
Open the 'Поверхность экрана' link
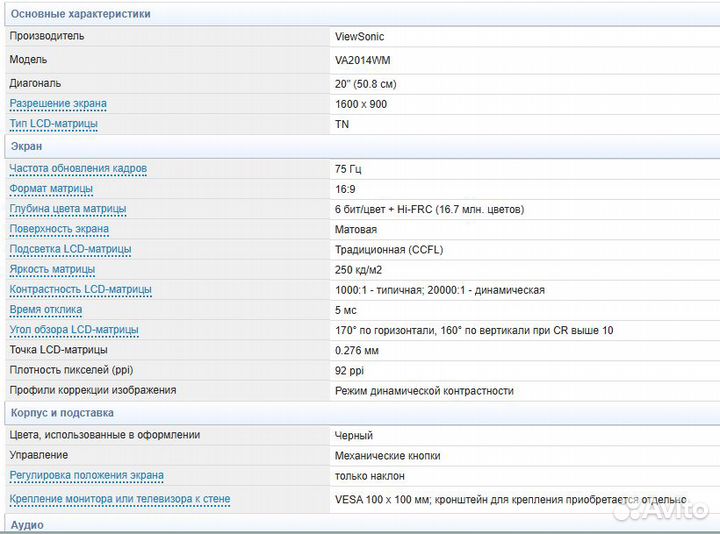pyautogui.click(x=59, y=229)
